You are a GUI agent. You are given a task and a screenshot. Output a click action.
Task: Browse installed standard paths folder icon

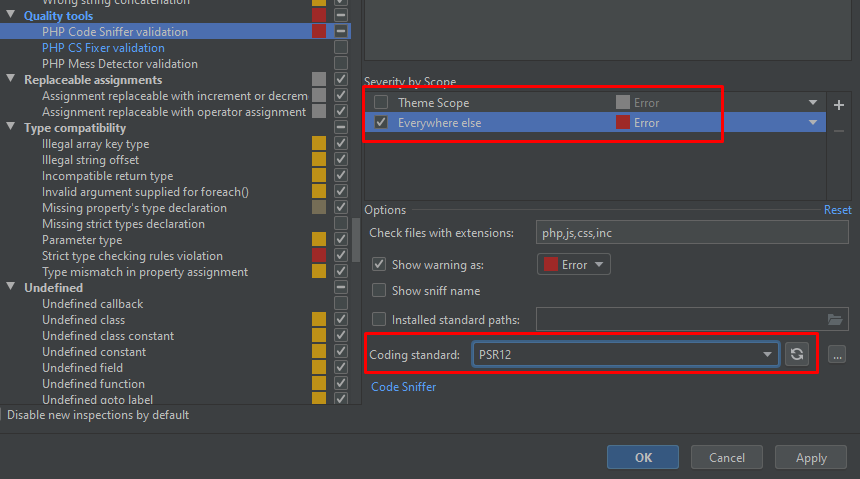tap(835, 319)
